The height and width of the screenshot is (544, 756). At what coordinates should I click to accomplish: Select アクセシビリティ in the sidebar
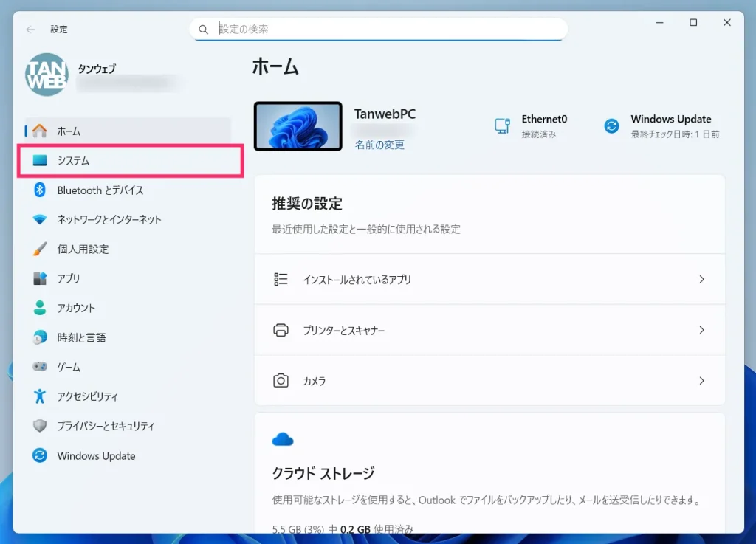click(x=128, y=396)
